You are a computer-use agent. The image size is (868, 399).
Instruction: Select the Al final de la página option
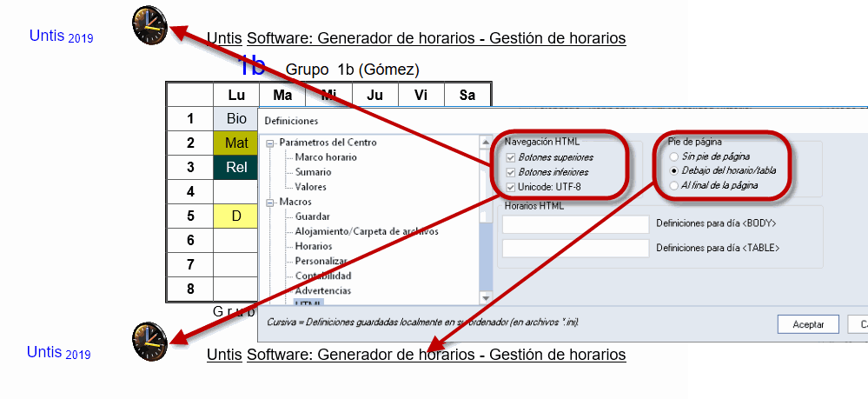(673, 186)
